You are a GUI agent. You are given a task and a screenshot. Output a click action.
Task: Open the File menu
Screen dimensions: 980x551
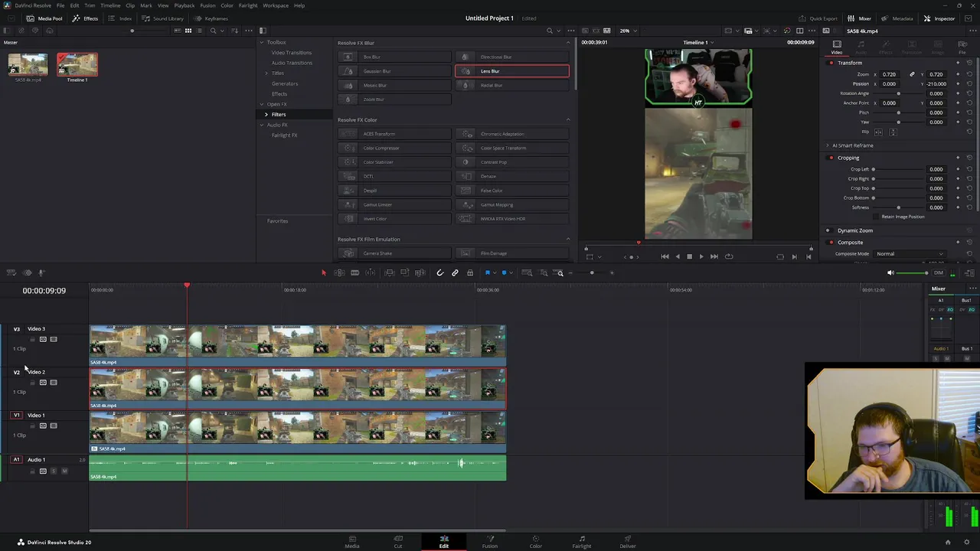tap(60, 5)
